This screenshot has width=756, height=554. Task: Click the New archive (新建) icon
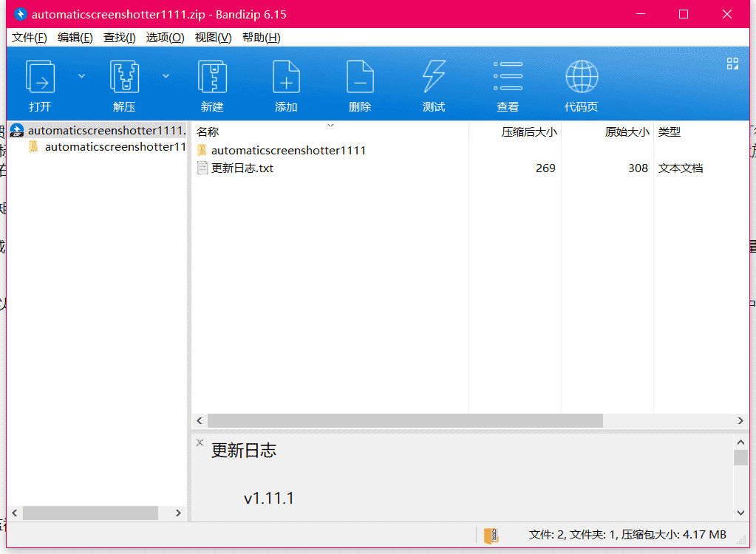click(x=212, y=77)
